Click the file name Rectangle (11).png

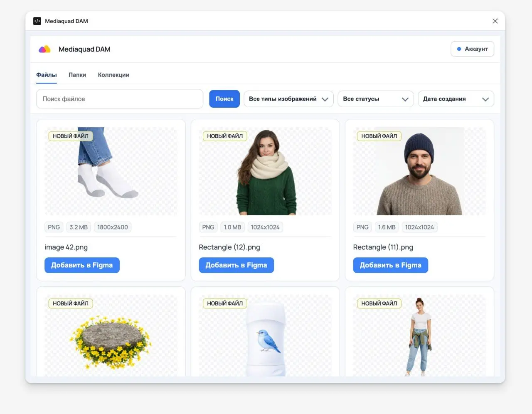point(383,247)
